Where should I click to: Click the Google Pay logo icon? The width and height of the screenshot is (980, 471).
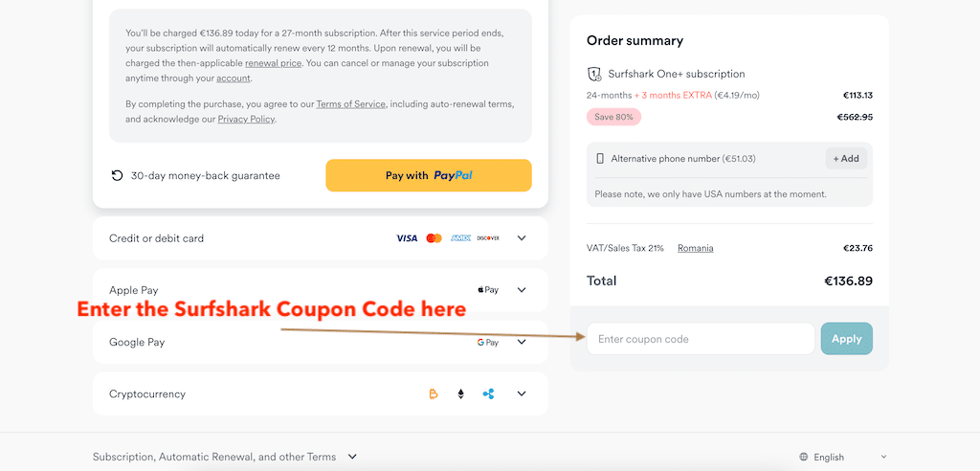click(x=488, y=342)
